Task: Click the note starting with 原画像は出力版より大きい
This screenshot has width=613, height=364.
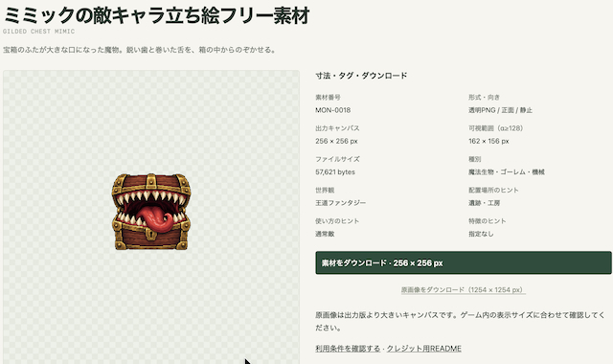Action: tap(460, 321)
